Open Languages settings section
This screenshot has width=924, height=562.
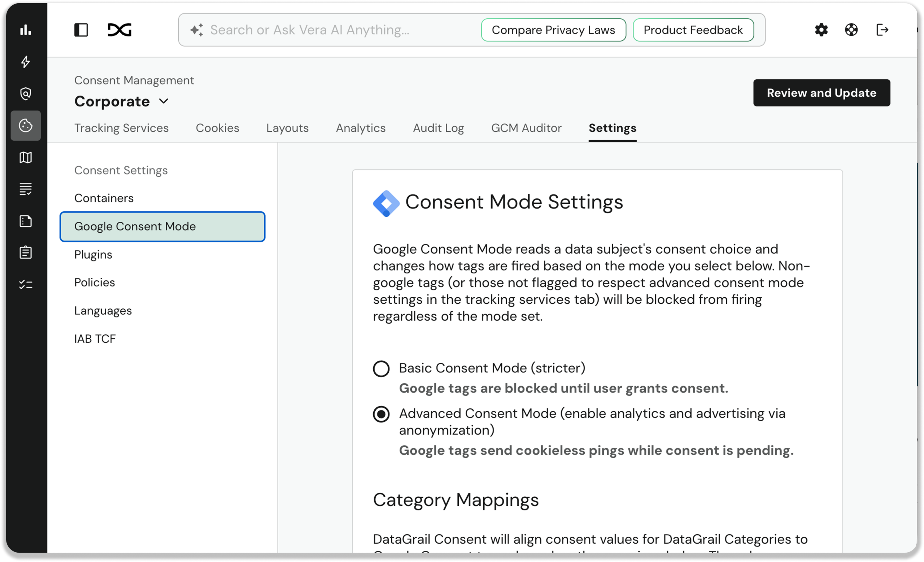(x=103, y=311)
